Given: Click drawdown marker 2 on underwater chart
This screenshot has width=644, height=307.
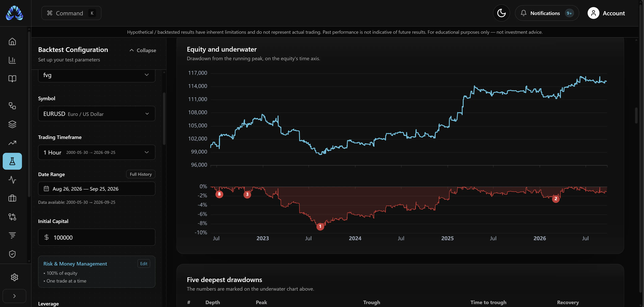Looking at the screenshot, I should (556, 199).
